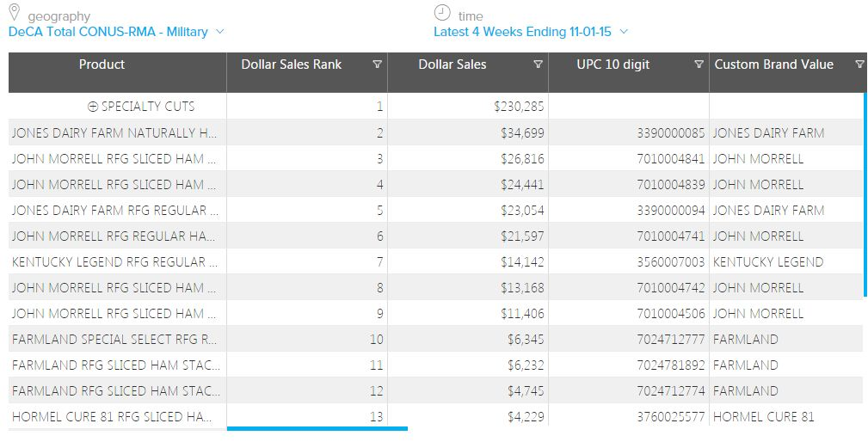
Task: Open the Custom Brand Value filter icon
Action: coord(859,64)
